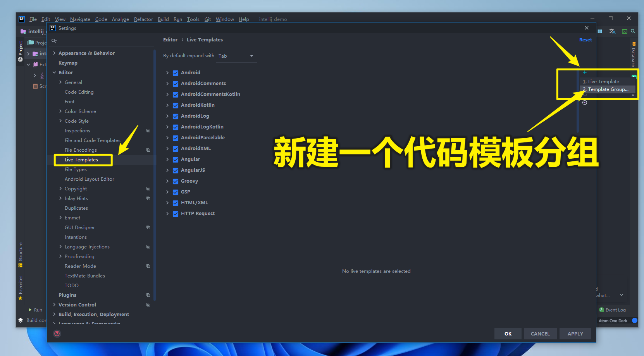Click the Plugins project-level settings icon
The width and height of the screenshot is (644, 356).
tap(148, 295)
